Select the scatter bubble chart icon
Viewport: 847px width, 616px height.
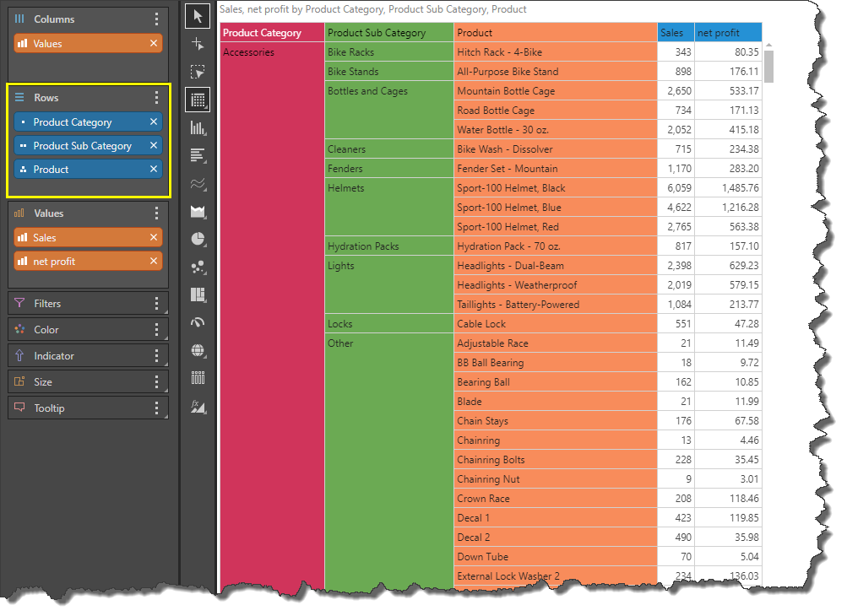(x=198, y=267)
